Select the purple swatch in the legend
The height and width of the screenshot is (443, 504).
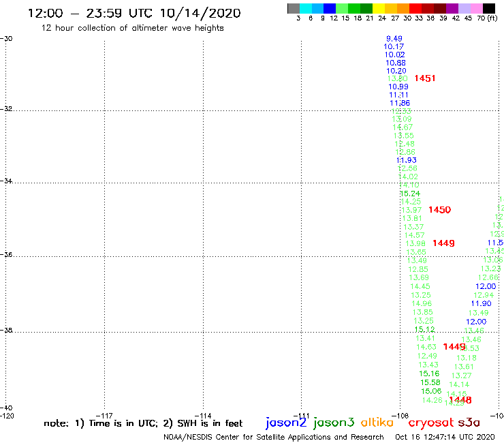(452, 8)
